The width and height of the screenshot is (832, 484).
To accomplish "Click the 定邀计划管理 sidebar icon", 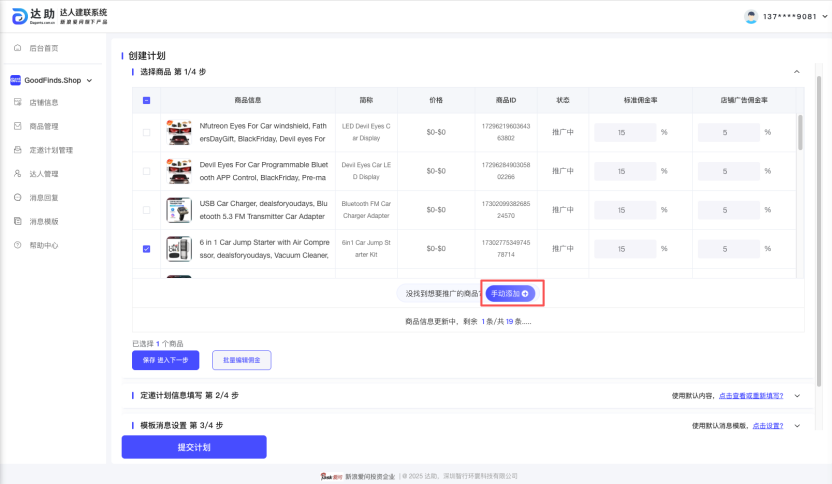I will 17,150.
